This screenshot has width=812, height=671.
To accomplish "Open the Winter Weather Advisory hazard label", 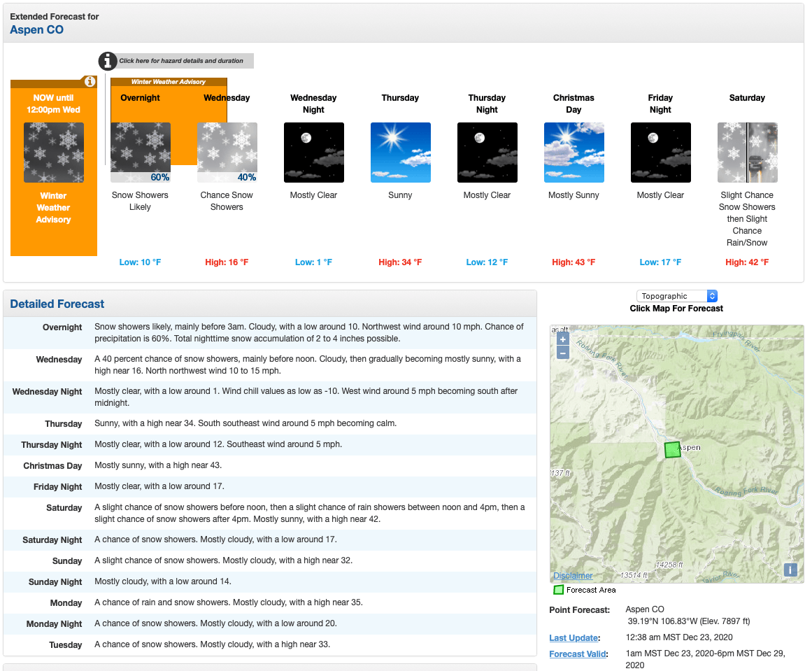I will tap(169, 81).
